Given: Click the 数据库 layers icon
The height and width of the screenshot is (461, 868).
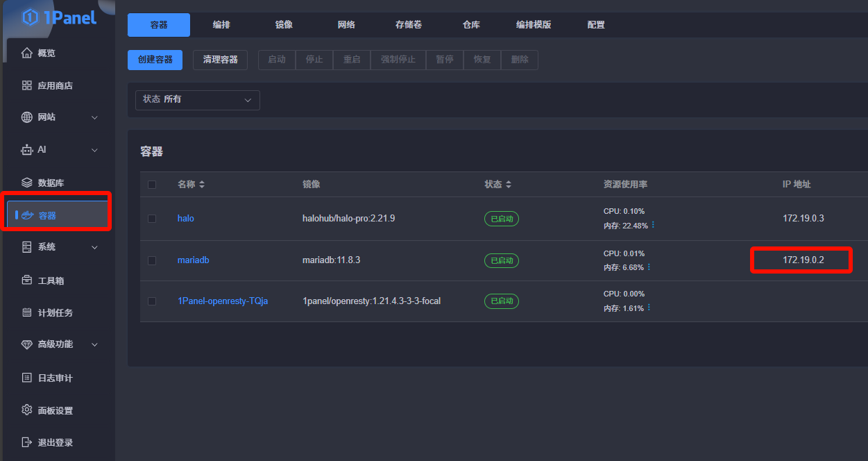Looking at the screenshot, I should click(27, 183).
